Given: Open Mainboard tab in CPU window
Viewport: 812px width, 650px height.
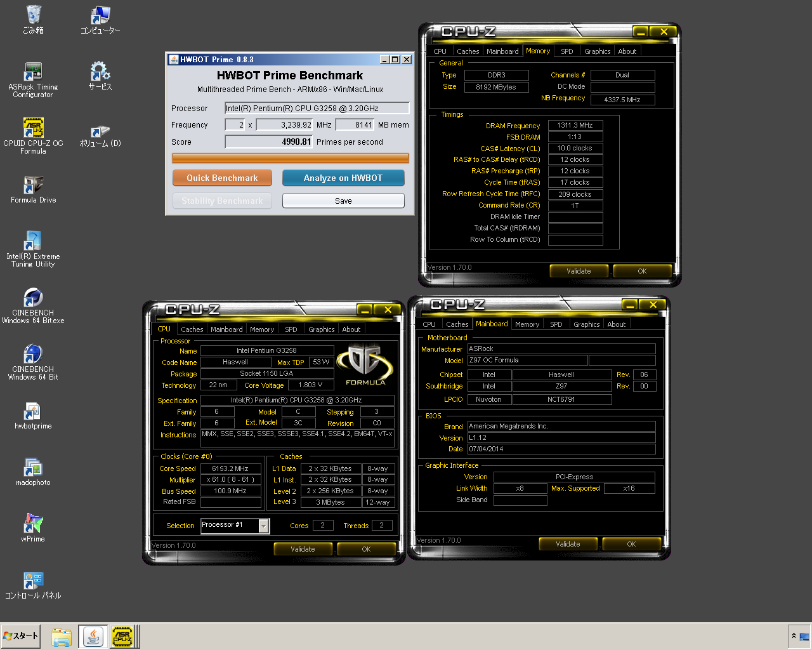Looking at the screenshot, I should [226, 329].
